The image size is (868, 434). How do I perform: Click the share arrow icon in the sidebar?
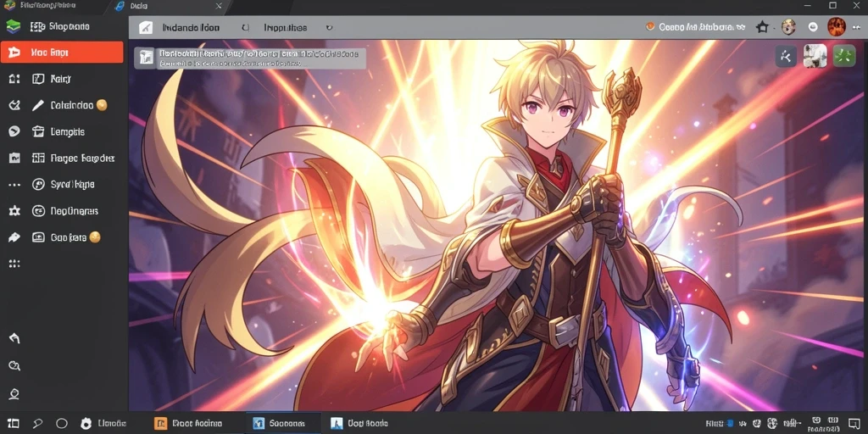[x=14, y=237]
